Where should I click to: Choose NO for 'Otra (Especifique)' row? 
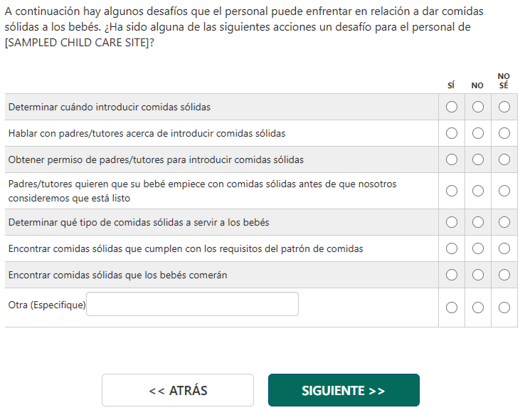point(478,308)
